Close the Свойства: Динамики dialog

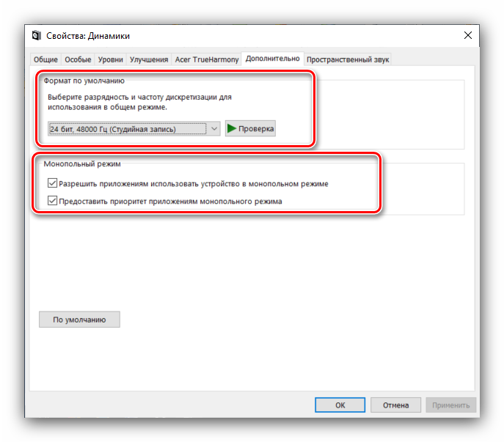pyautogui.click(x=468, y=35)
